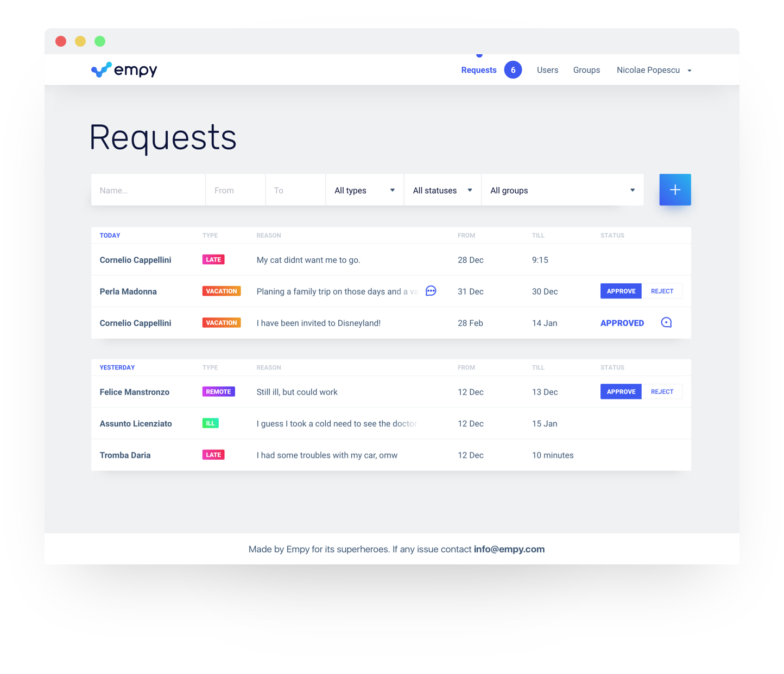Click the To date filter field
This screenshot has height=674, width=784.
point(295,190)
